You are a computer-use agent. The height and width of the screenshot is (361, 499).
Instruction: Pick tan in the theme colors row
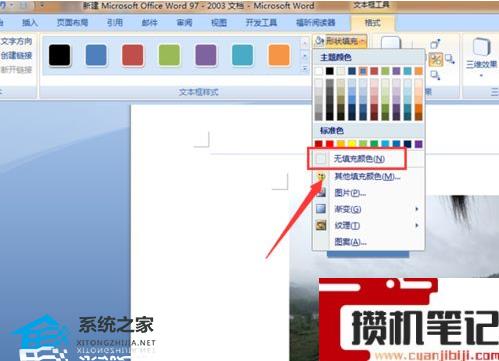tap(341, 71)
